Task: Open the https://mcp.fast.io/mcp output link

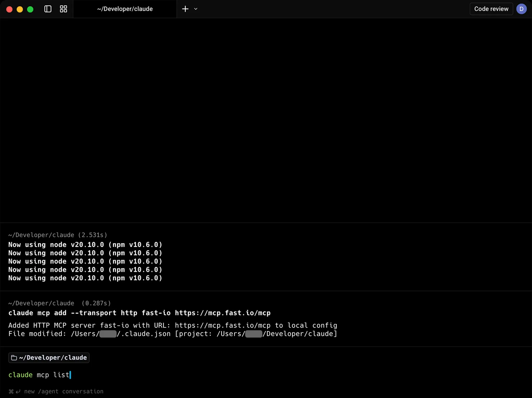Action: coord(223,325)
